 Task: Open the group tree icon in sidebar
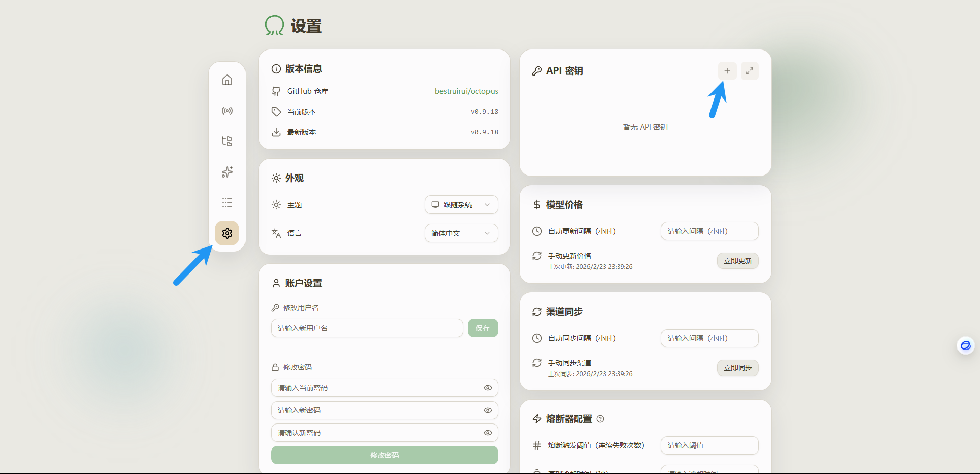[x=227, y=141]
